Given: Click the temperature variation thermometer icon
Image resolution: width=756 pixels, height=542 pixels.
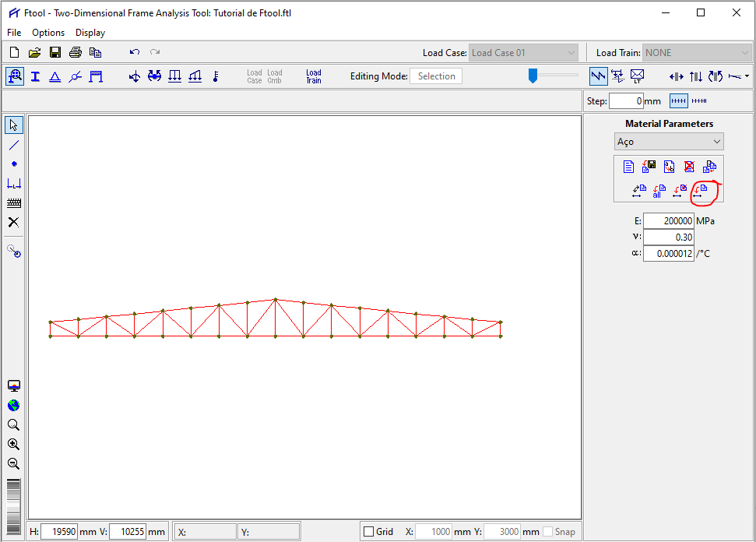Looking at the screenshot, I should [216, 76].
